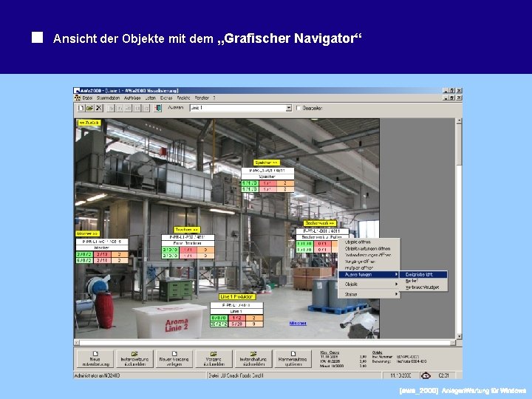The image size is (532, 399).
Task: Click the vertical scrollbar thumb
Action: [459, 144]
